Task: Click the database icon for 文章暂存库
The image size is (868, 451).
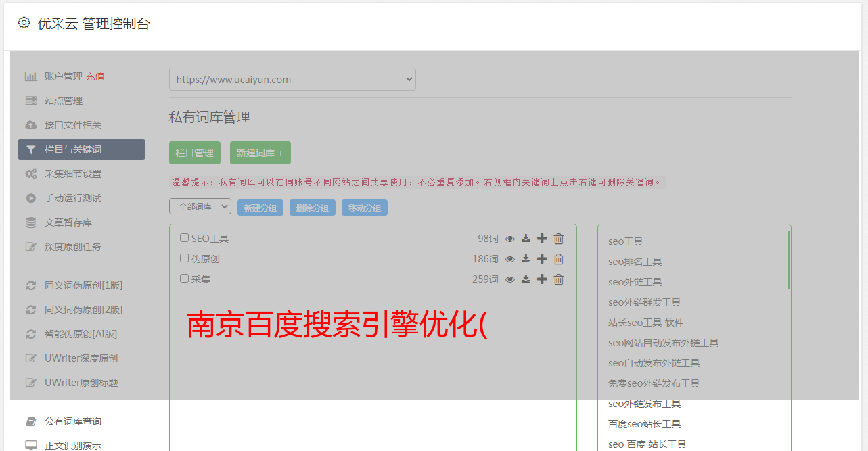Action: point(30,222)
